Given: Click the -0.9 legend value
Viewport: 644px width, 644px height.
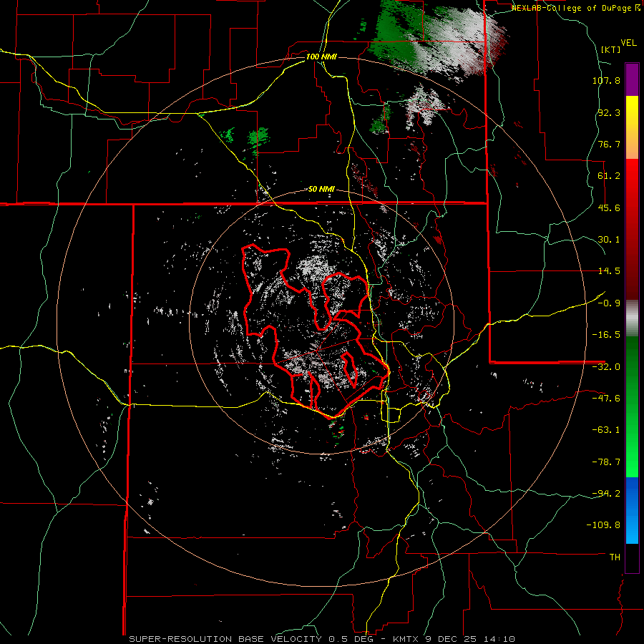Looking at the screenshot, I should (609, 303).
